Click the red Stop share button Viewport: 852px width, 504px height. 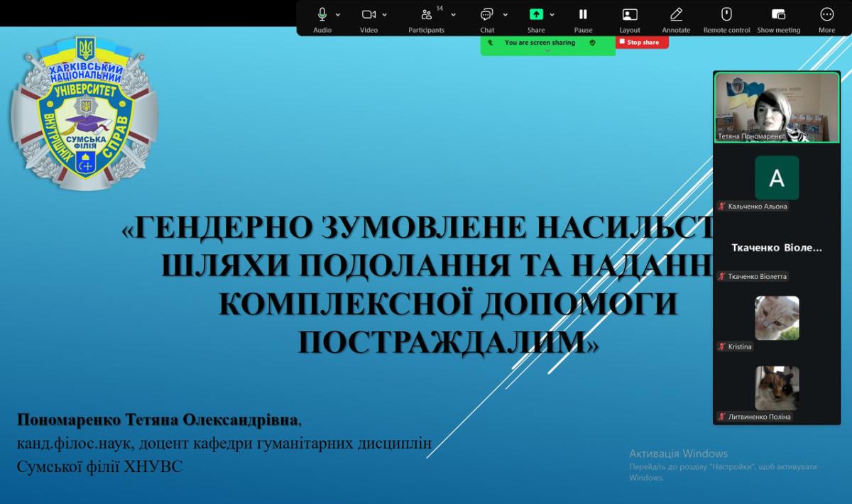[x=642, y=43]
